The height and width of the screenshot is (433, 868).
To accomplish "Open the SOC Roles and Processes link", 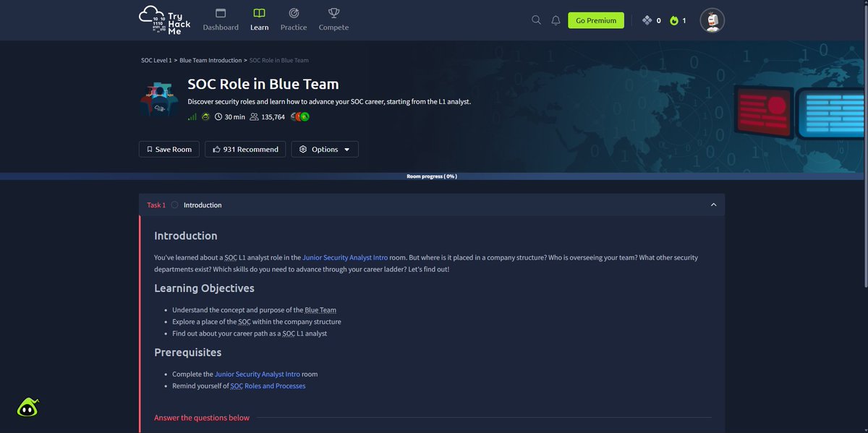I will click(x=268, y=386).
